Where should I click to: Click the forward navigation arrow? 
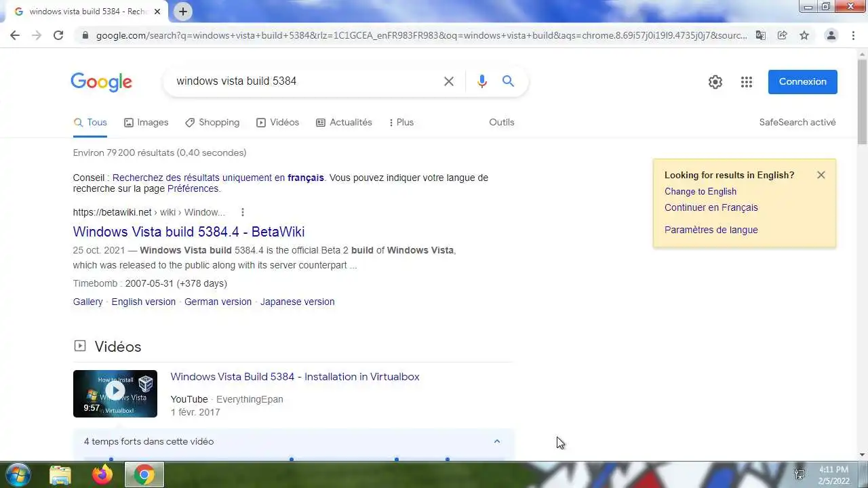pos(37,35)
